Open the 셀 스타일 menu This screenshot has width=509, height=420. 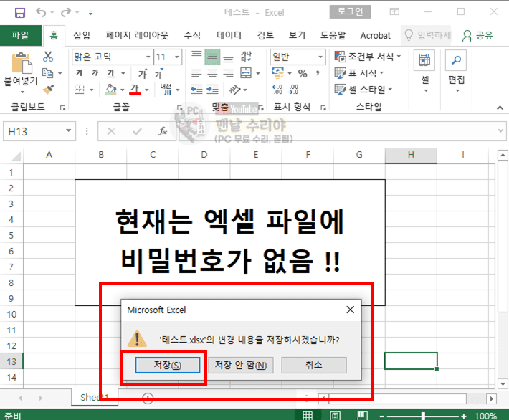(363, 90)
